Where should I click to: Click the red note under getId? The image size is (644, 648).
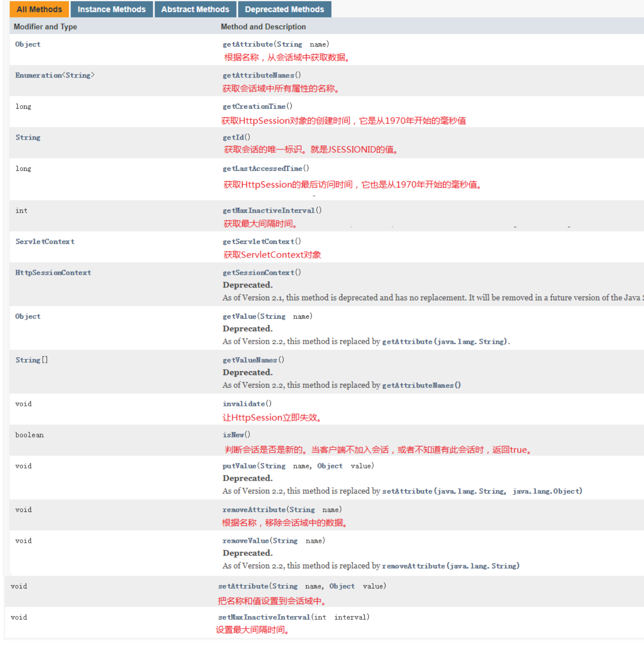[311, 150]
